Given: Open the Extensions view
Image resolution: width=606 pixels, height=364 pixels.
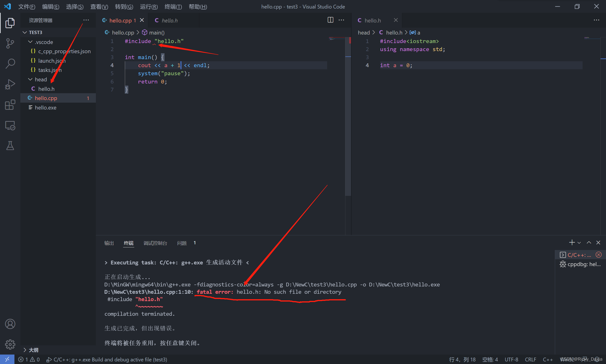Looking at the screenshot, I should coord(10,105).
